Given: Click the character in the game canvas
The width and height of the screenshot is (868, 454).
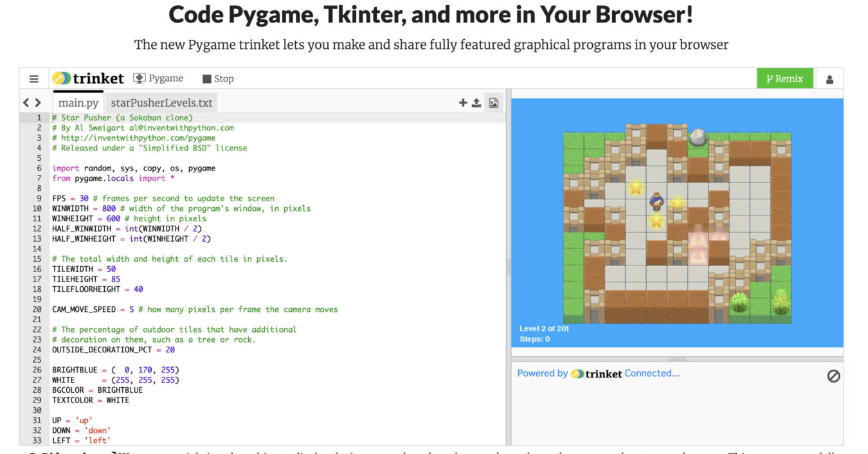Looking at the screenshot, I should click(x=656, y=202).
